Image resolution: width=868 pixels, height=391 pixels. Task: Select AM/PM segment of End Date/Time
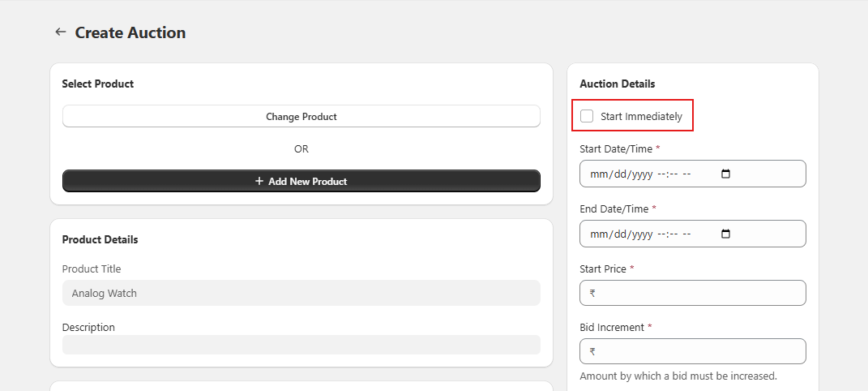pyautogui.click(x=687, y=234)
